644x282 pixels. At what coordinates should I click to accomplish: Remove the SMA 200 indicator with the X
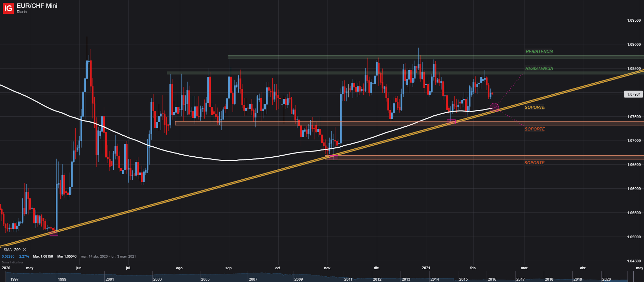coord(24,250)
